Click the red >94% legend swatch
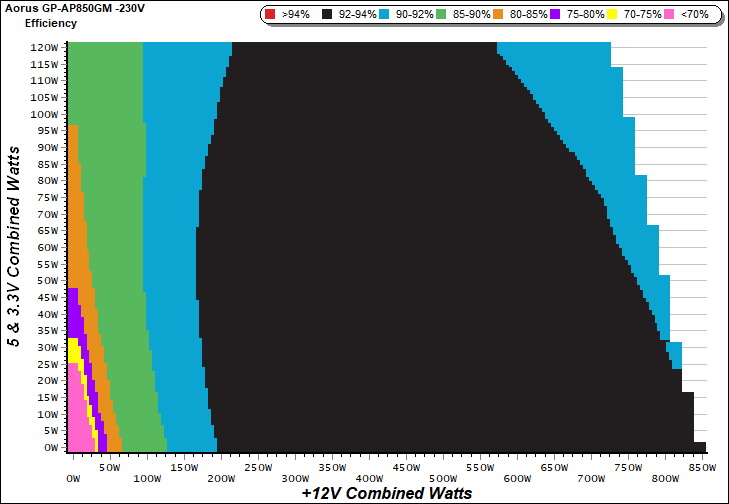This screenshot has height=504, width=729. coord(272,15)
